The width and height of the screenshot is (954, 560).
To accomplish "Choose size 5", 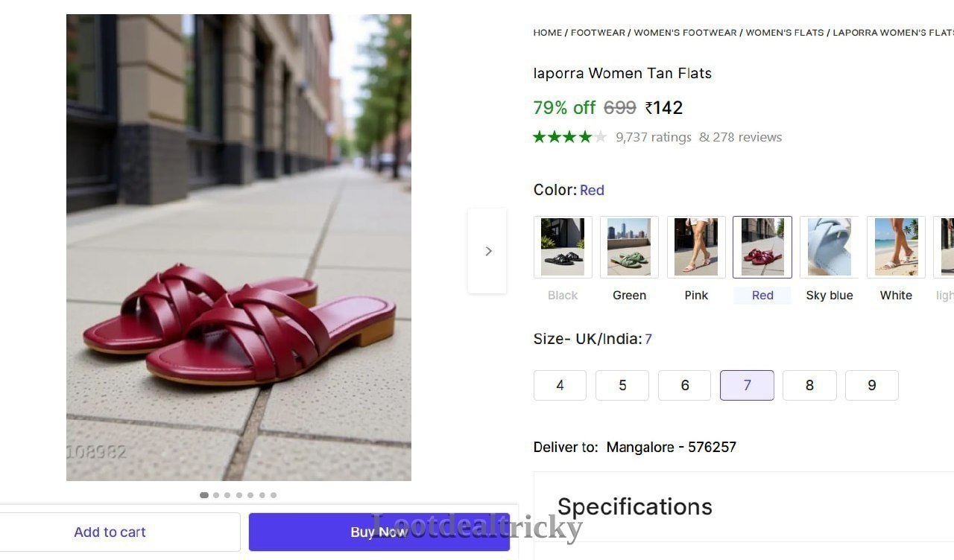I will [x=622, y=385].
